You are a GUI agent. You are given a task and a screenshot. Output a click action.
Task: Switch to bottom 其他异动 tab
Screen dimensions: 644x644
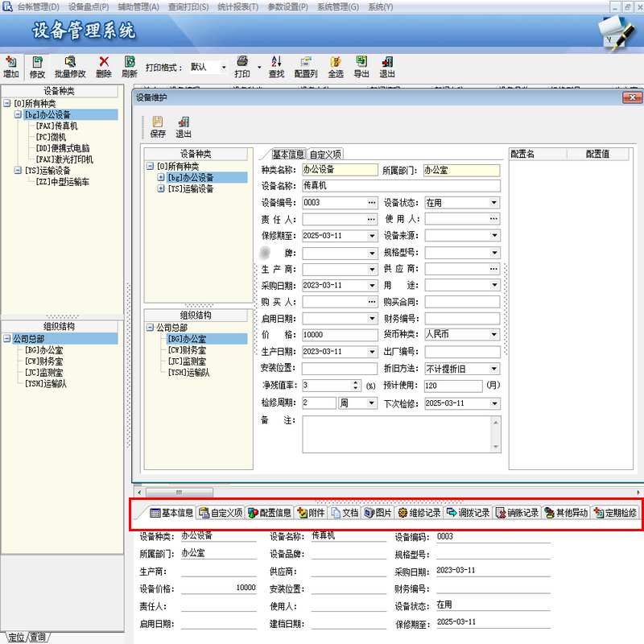[x=566, y=513]
